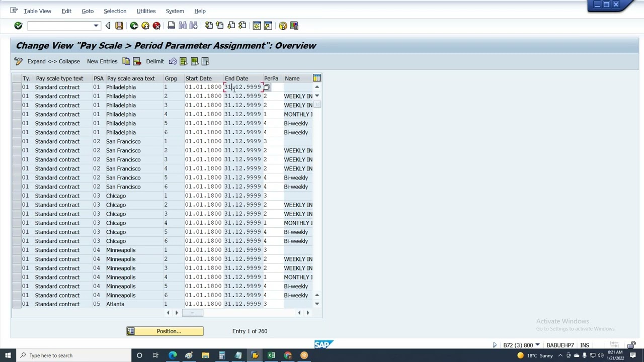Toggle row selector for Atlanta row
Image resolution: width=644 pixels, height=362 pixels.
coord(16,304)
